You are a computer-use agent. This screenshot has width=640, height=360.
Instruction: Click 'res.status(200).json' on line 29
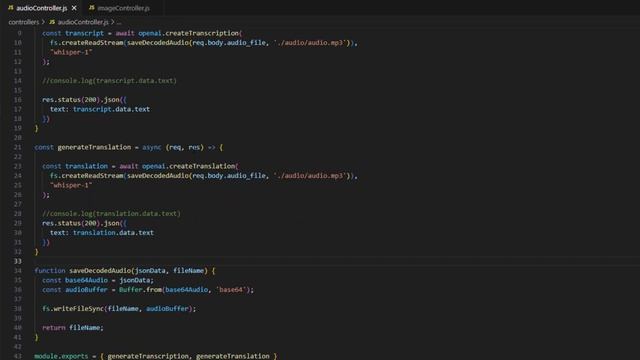(81, 223)
